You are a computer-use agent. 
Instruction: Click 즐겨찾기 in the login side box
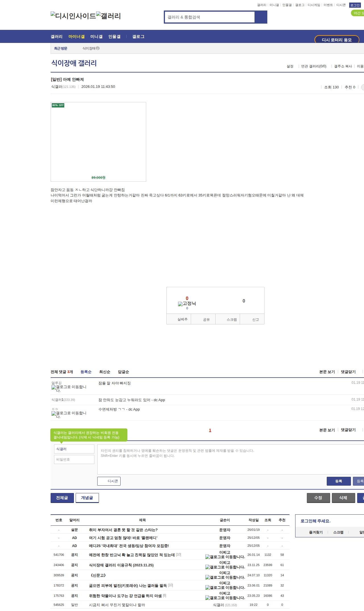[316, 532]
